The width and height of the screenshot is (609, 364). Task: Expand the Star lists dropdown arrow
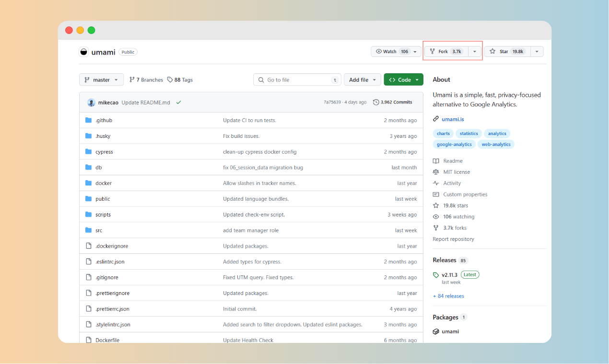[x=537, y=52]
